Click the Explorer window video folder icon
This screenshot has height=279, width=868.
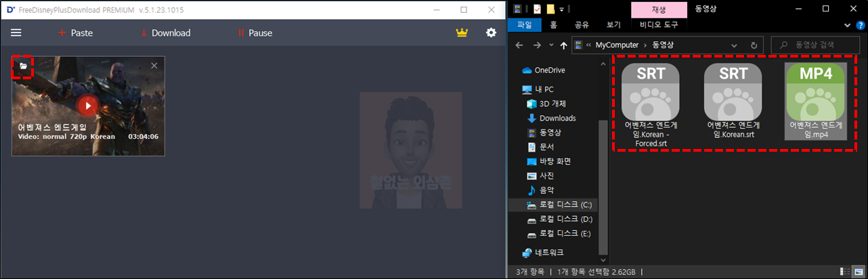tap(518, 9)
